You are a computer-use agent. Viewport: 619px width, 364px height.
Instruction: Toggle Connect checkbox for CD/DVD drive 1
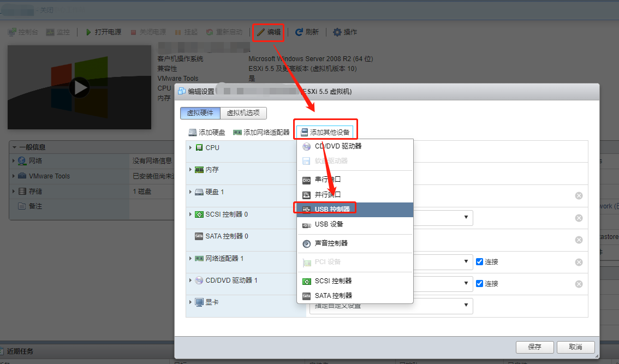tap(479, 283)
